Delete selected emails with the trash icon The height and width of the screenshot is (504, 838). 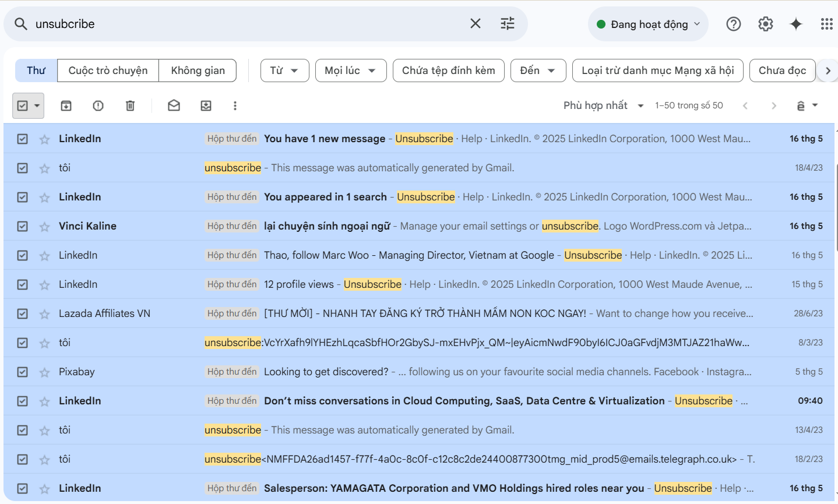tap(130, 105)
